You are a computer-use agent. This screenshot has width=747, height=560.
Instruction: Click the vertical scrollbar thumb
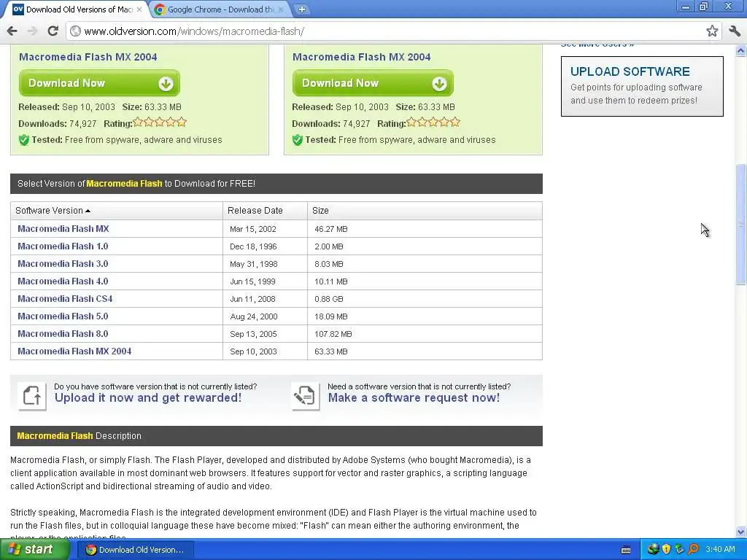[740, 225]
